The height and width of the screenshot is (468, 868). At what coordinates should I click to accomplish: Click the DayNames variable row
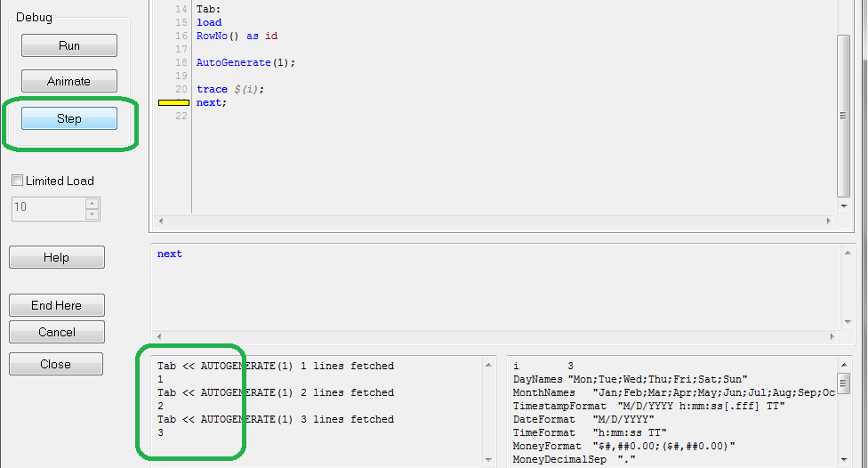click(x=630, y=379)
